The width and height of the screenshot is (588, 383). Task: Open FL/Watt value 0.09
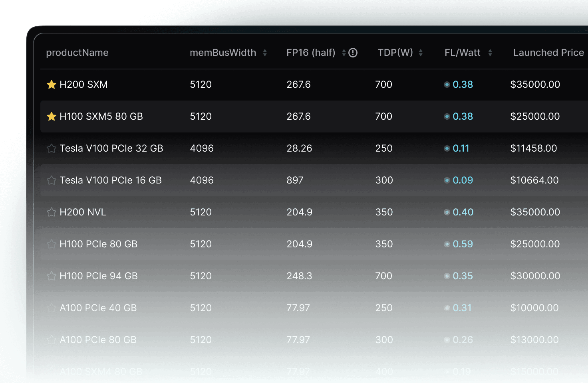click(x=463, y=180)
